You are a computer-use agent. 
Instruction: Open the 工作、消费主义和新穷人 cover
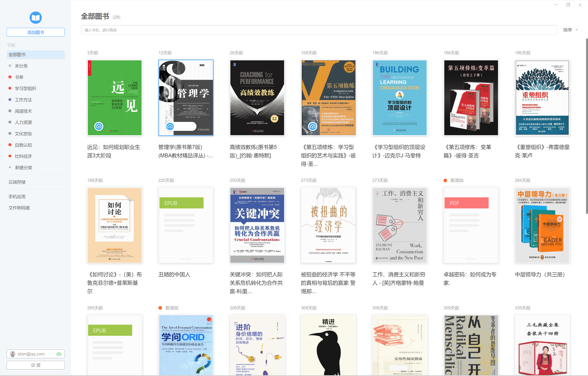400,225
